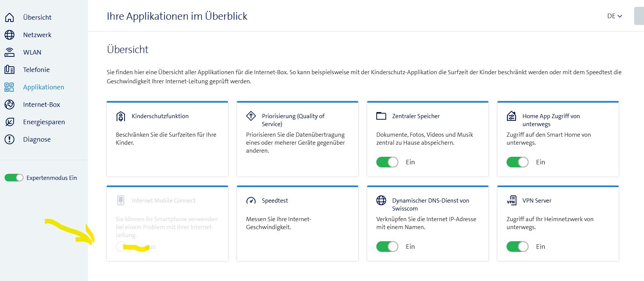Open the DE language dropdown

pos(614,16)
